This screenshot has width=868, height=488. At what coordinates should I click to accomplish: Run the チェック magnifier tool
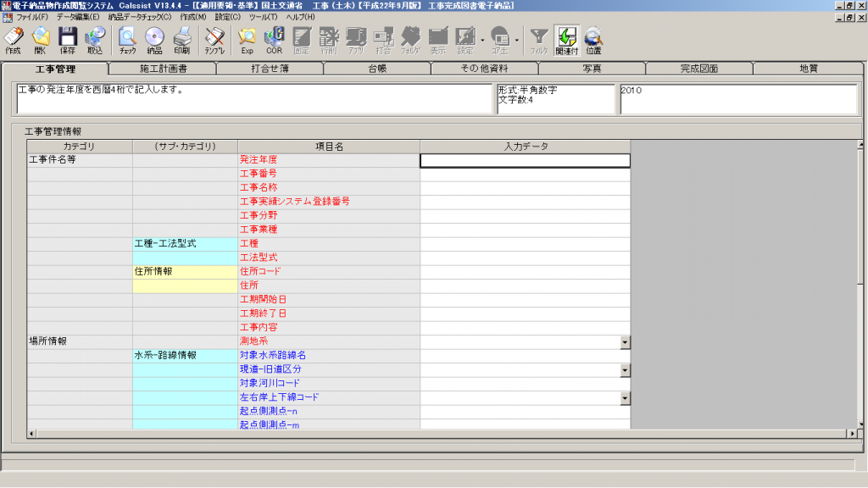pyautogui.click(x=127, y=40)
